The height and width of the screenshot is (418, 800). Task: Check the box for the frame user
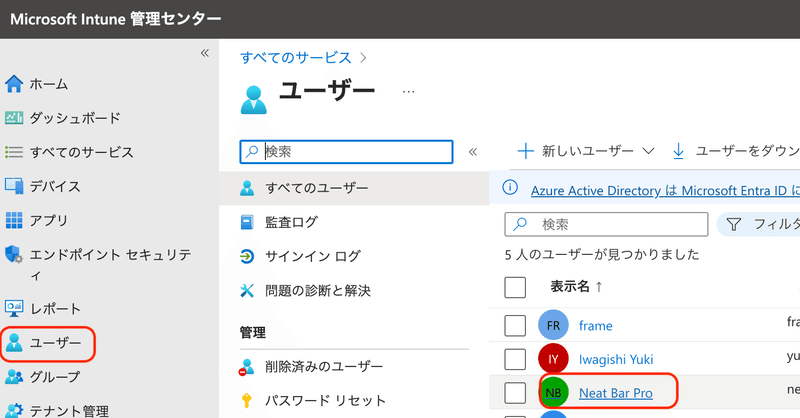pos(515,325)
